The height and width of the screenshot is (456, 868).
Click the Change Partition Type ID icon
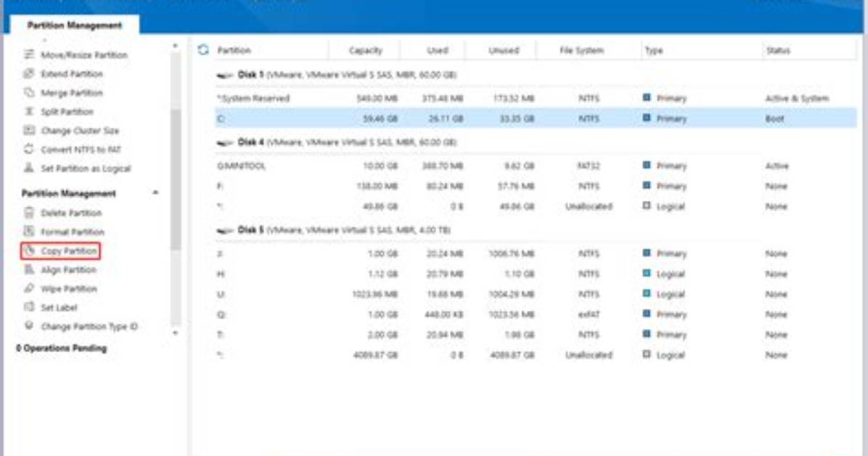click(x=29, y=326)
